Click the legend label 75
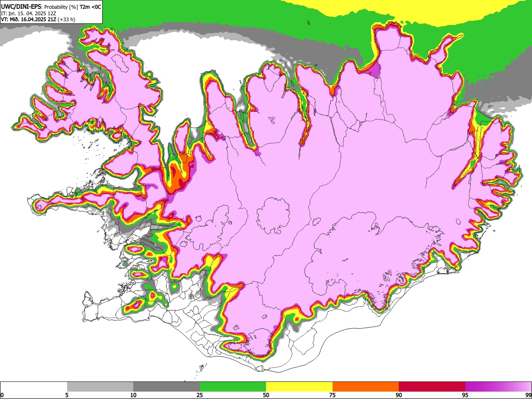Image resolution: width=532 pixels, height=399 pixels. pos(333,395)
